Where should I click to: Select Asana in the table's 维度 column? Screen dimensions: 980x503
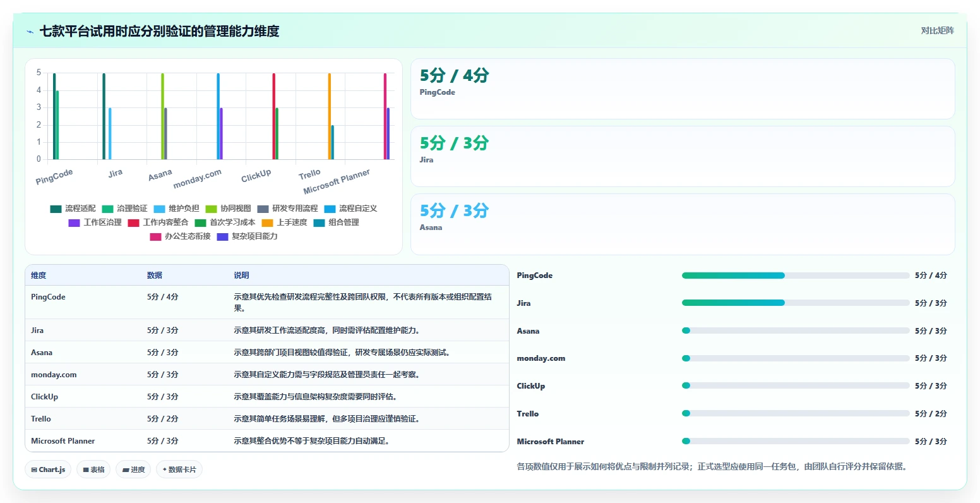[x=42, y=353]
